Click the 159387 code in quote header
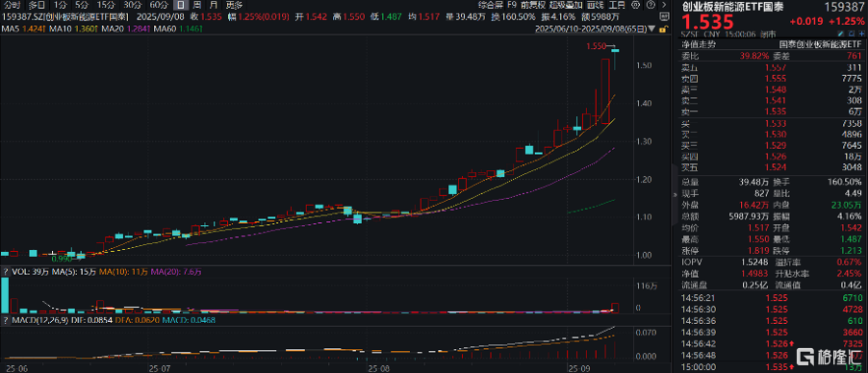 click(x=844, y=6)
